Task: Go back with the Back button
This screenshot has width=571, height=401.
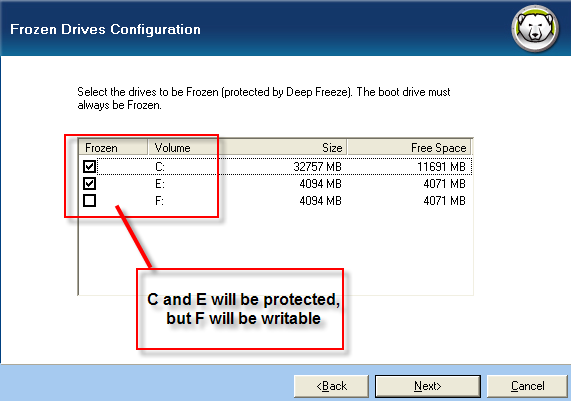Action: 331,386
